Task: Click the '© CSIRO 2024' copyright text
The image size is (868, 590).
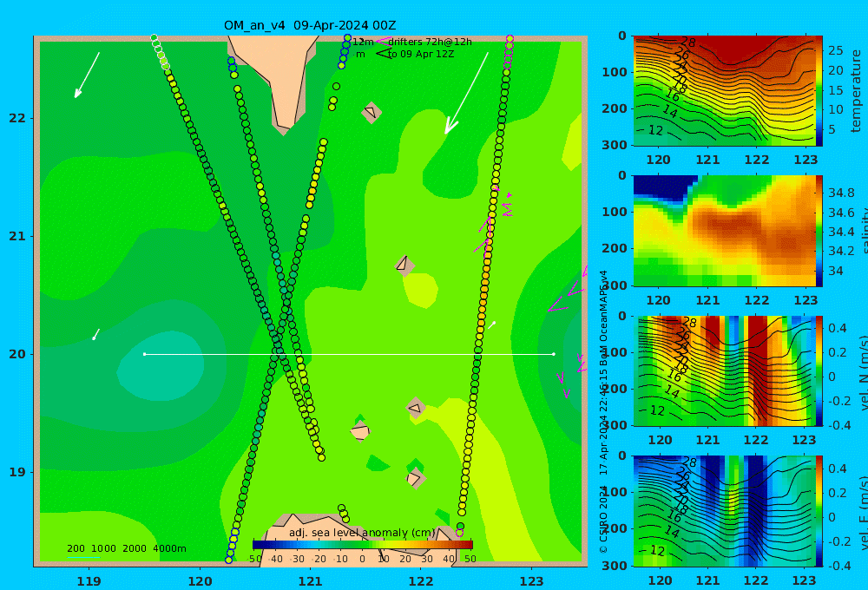Action: coord(604,520)
